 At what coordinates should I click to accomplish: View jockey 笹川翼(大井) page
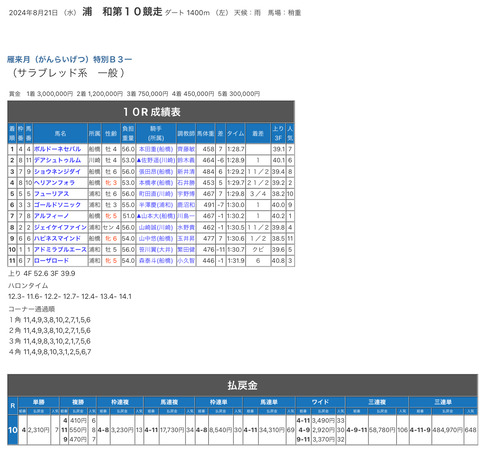pos(156,250)
